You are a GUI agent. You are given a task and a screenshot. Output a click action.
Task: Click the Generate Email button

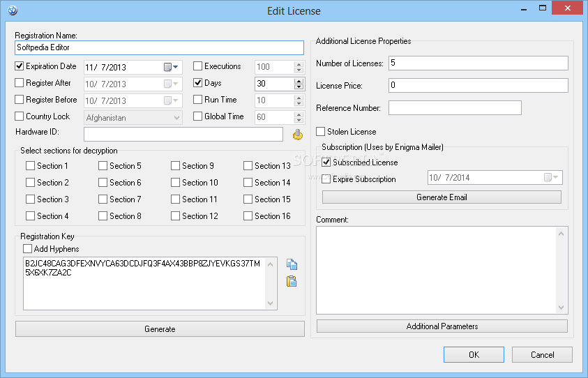[x=442, y=197]
